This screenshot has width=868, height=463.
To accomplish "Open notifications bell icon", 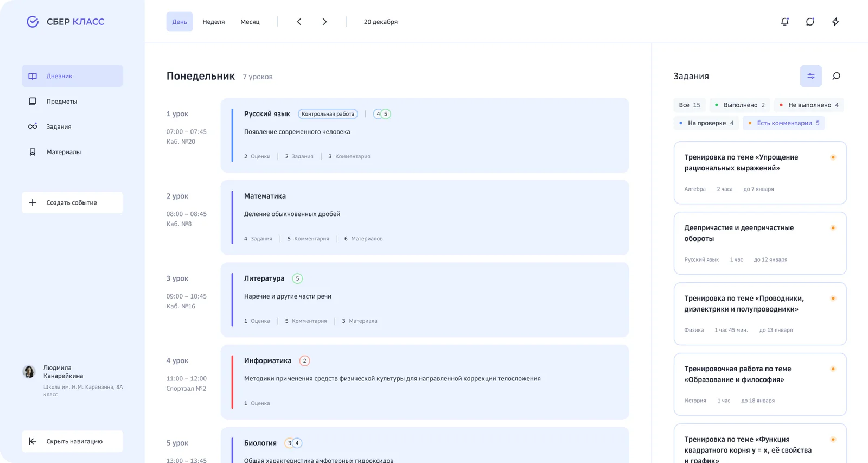I will [784, 22].
